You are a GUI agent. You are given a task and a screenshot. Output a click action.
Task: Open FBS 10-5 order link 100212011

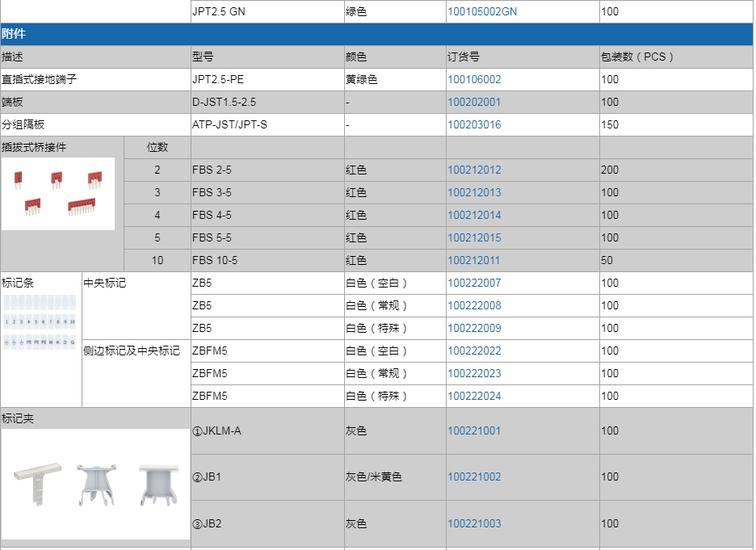pos(474,261)
